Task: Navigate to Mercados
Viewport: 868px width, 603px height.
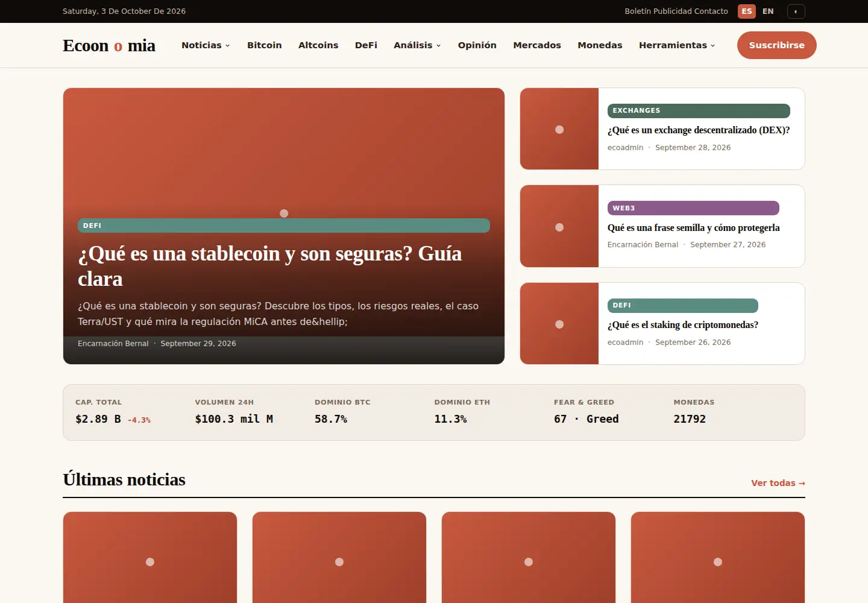Action: 537,45
